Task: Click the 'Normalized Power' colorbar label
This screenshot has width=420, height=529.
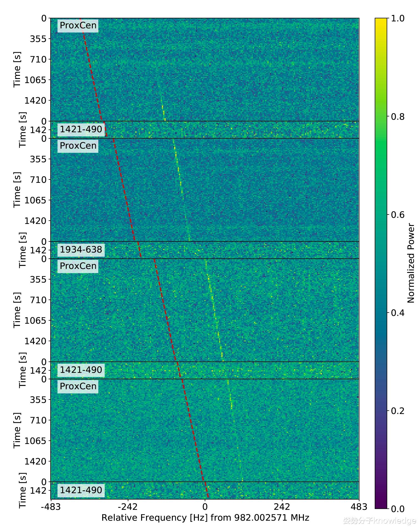Action: coord(411,263)
